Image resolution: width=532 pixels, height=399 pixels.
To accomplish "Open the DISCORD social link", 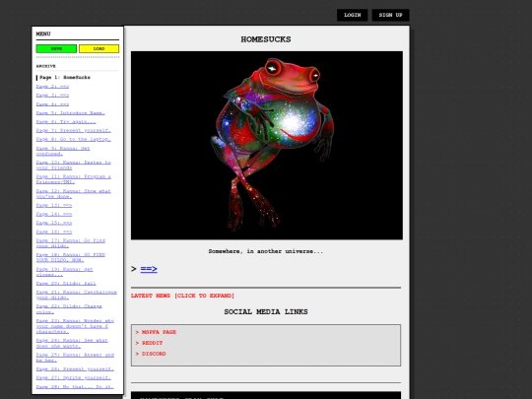I will pos(154,354).
